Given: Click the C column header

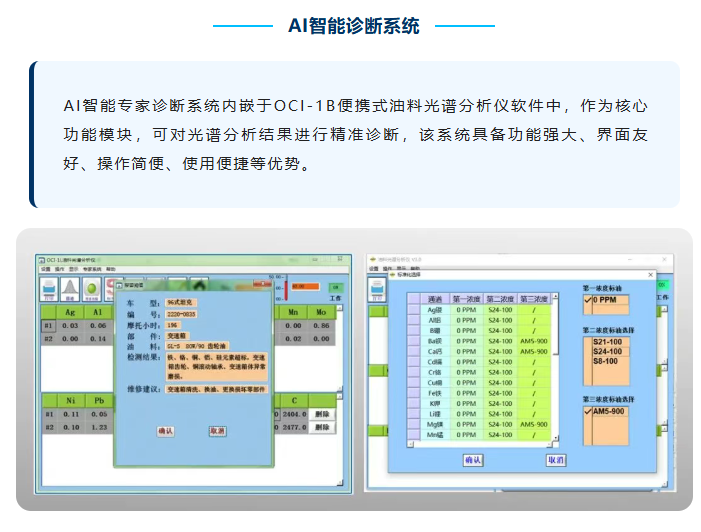Looking at the screenshot, I should click(294, 401).
